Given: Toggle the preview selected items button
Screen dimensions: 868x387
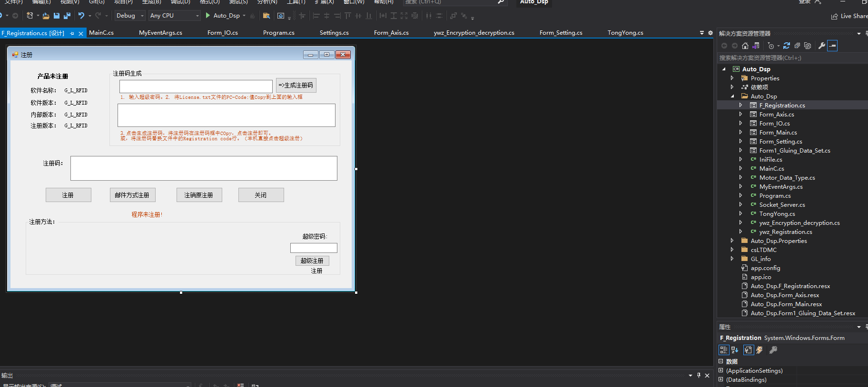Looking at the screenshot, I should coord(832,46).
